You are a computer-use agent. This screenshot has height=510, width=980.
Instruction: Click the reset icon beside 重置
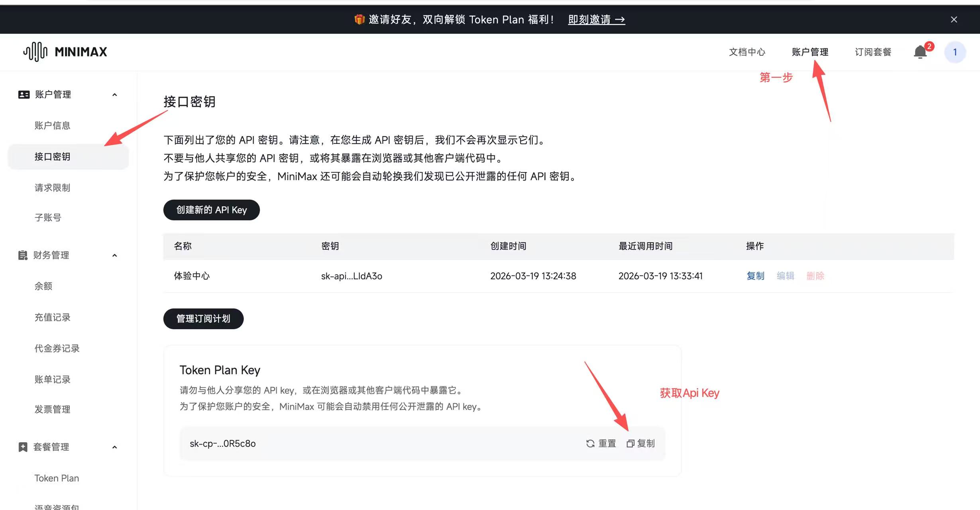[590, 443]
